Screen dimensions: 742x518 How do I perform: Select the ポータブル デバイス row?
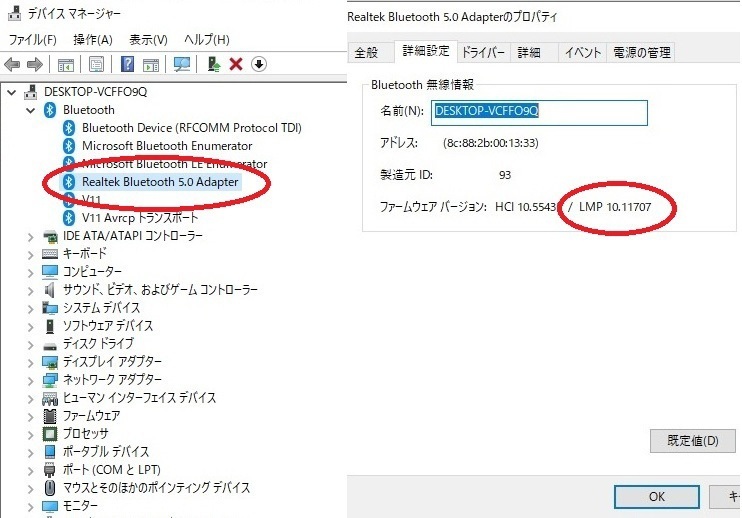[x=106, y=451]
